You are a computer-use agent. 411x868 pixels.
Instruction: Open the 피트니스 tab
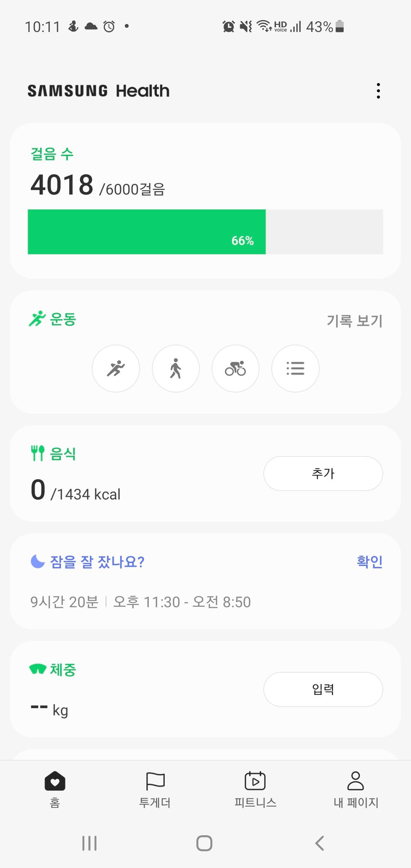coord(255,788)
